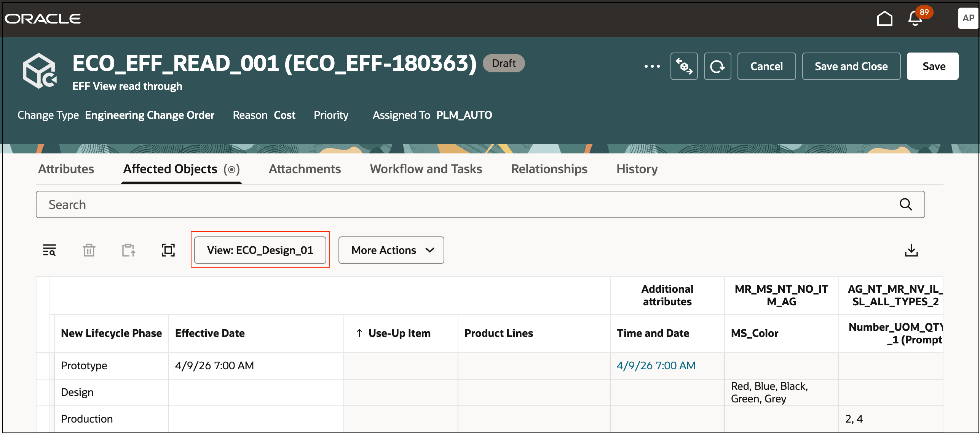
Task: Switch to the Attributes tab
Action: 66,169
